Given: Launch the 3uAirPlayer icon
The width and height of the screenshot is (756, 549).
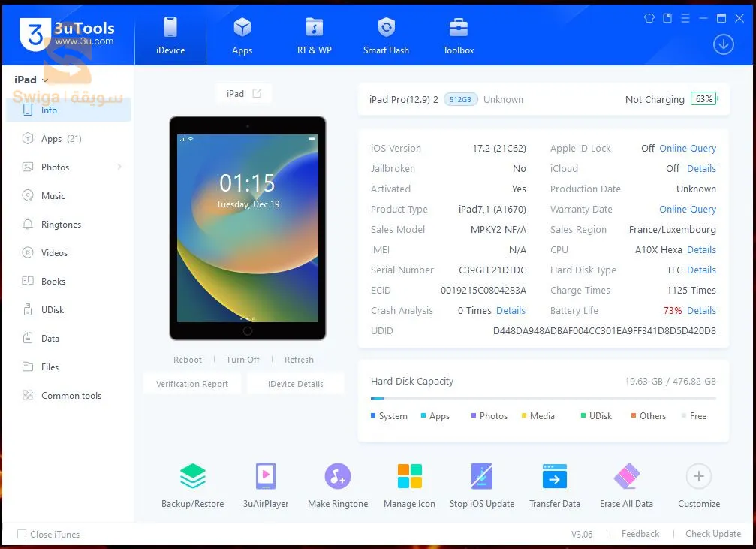Looking at the screenshot, I should tap(266, 477).
